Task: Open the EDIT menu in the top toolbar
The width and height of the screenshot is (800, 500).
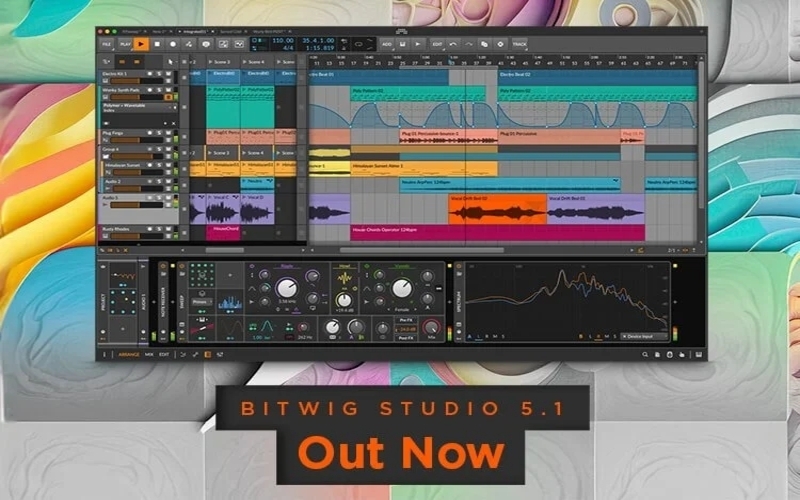Action: (x=437, y=44)
